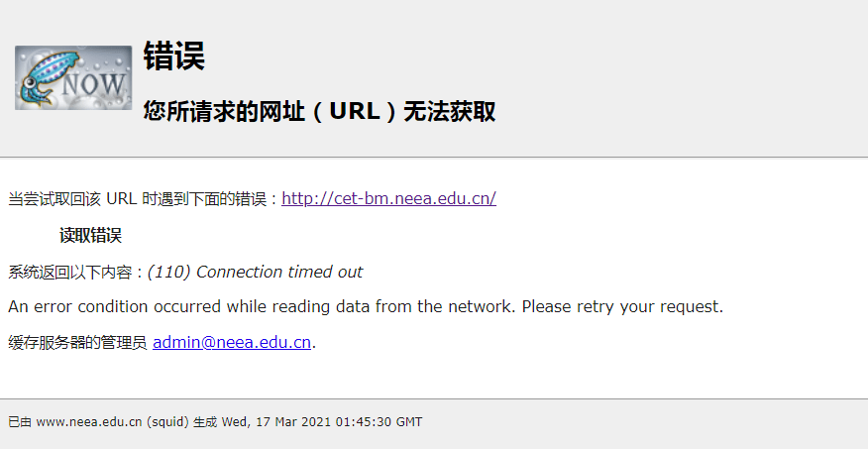Screen dimensions: 868x449
Task: Click the NOW lettering in the logo
Action: (93, 84)
